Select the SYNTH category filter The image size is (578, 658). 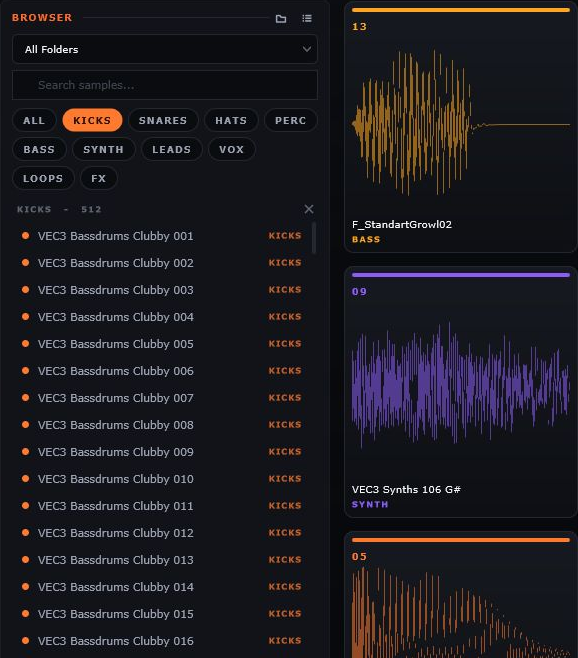[103, 149]
